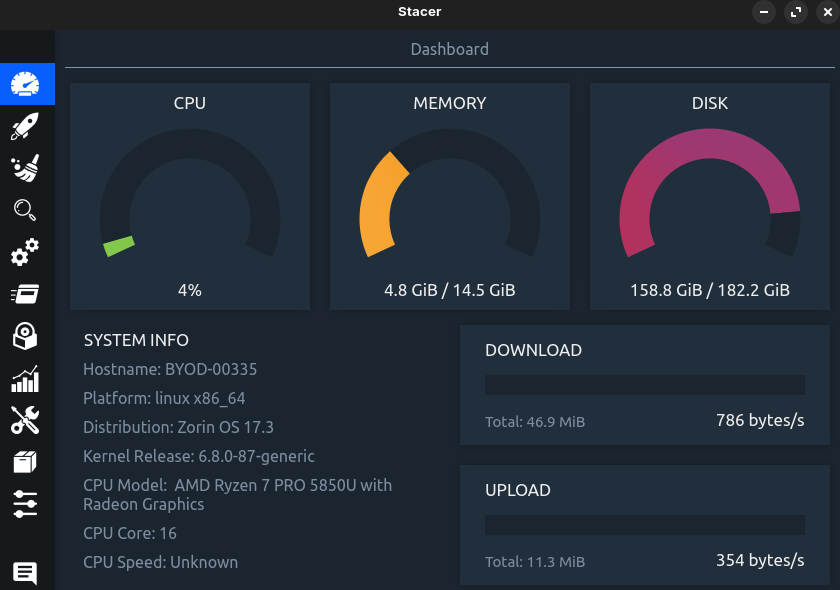Image resolution: width=840 pixels, height=590 pixels.
Task: Maximize the Stacer window
Action: [x=796, y=12]
